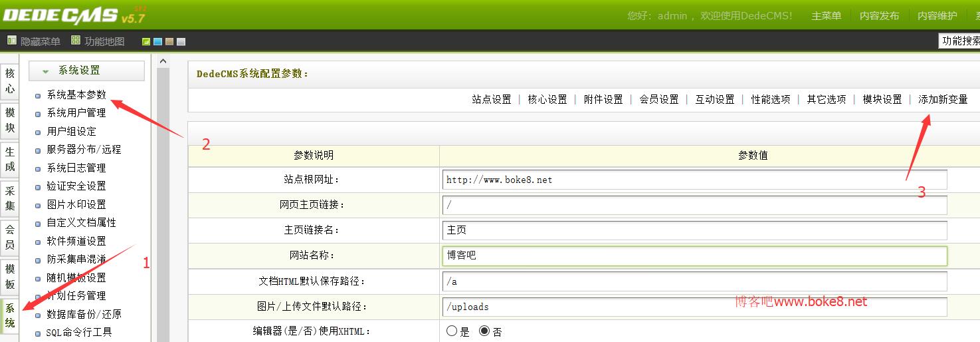Choose the green theme color swatch
The width and height of the screenshot is (980, 342).
tap(146, 42)
